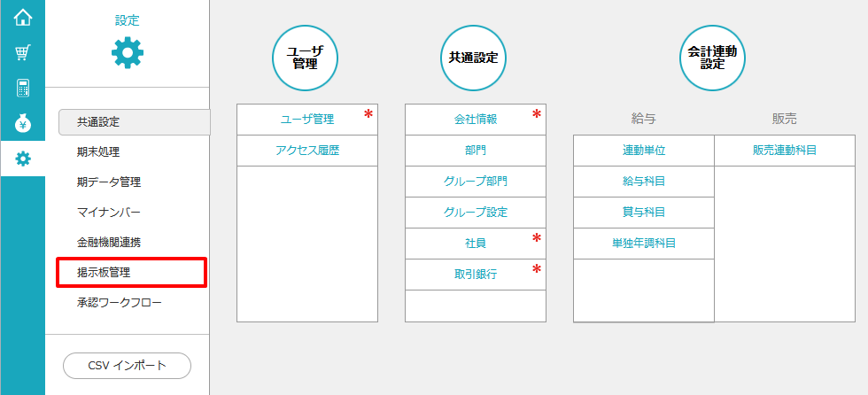
Task: Select 承認ワークフロー menu item
Action: pos(120,303)
